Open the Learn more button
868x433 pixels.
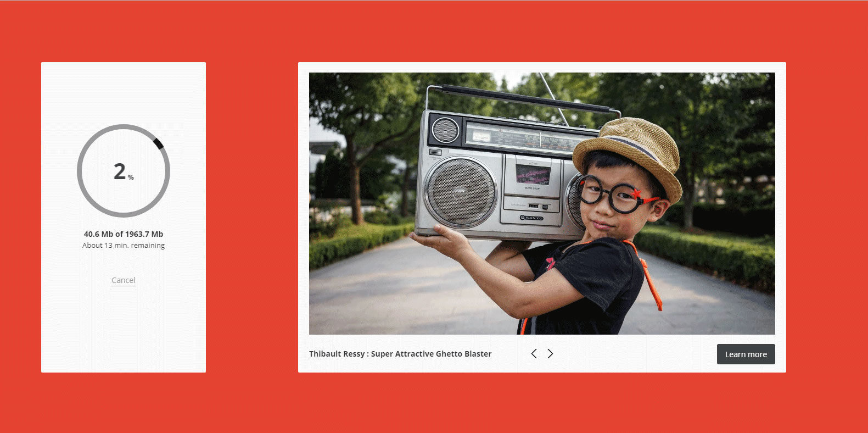pos(746,354)
